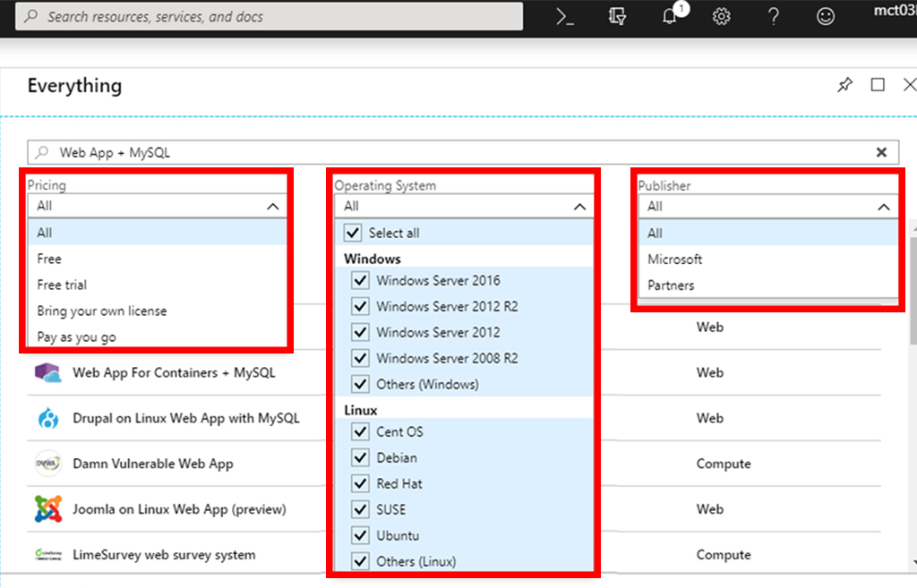Click the magnifier in marketplace search box
Viewport: 917px width, 588px height.
click(41, 152)
